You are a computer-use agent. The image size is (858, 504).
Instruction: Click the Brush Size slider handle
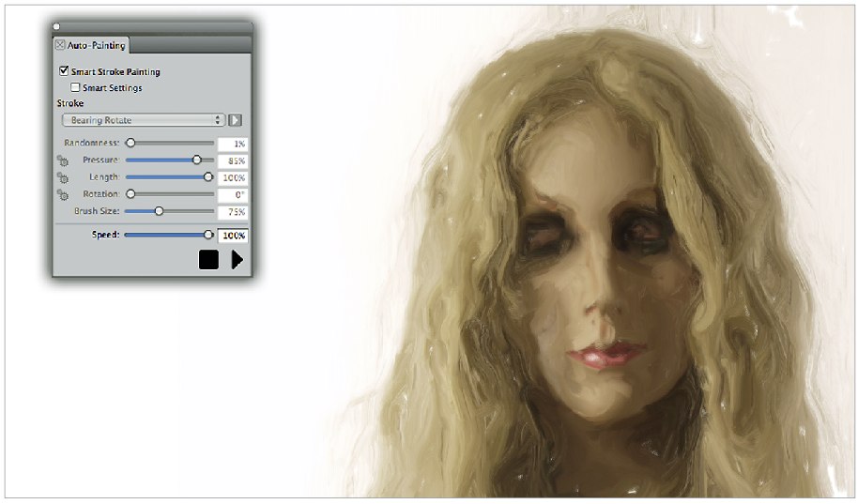click(x=159, y=210)
